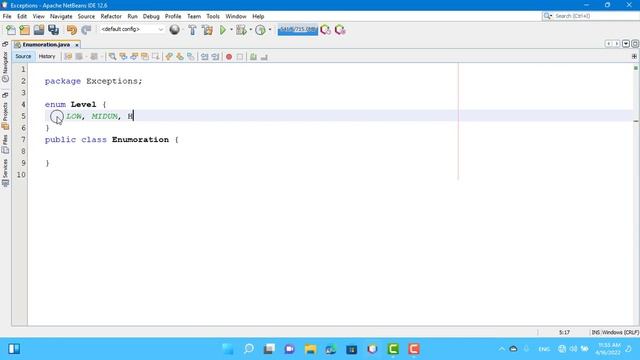Switch to the Source view
This screenshot has height=360, width=640.
(x=23, y=56)
